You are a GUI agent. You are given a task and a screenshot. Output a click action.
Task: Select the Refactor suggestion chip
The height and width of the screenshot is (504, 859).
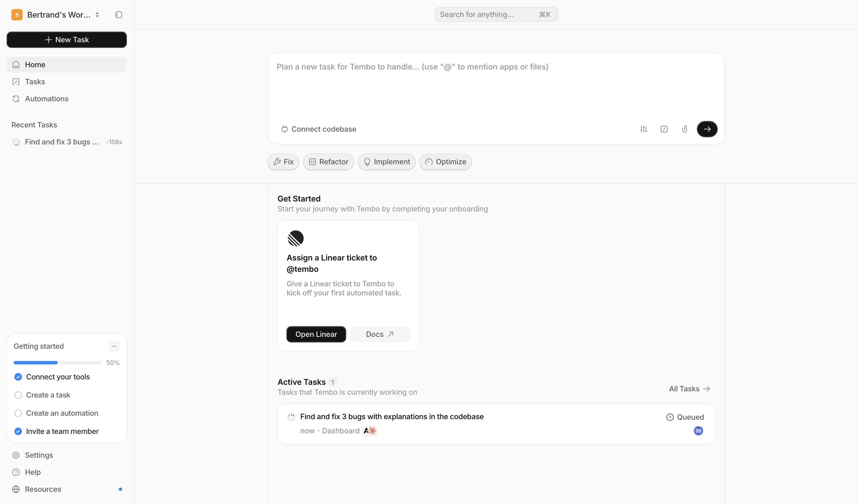coord(328,162)
